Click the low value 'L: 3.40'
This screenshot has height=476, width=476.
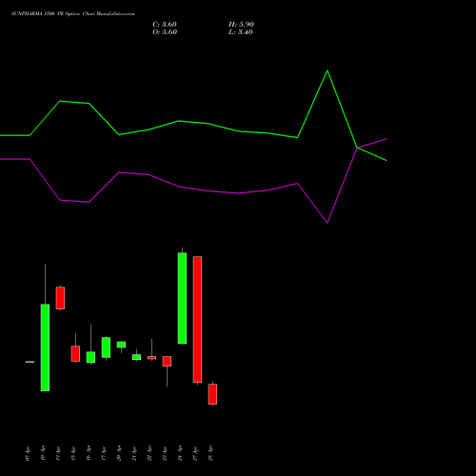click(241, 32)
